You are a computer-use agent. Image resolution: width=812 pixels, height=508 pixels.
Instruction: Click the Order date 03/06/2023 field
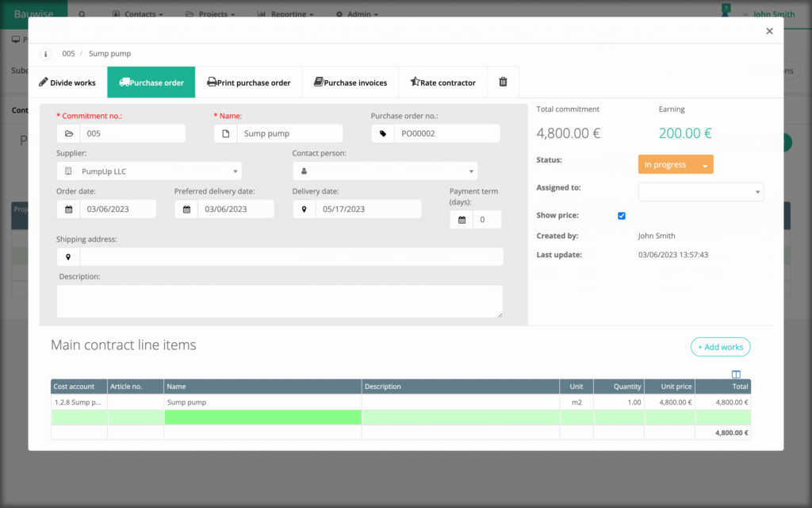pyautogui.click(x=118, y=209)
